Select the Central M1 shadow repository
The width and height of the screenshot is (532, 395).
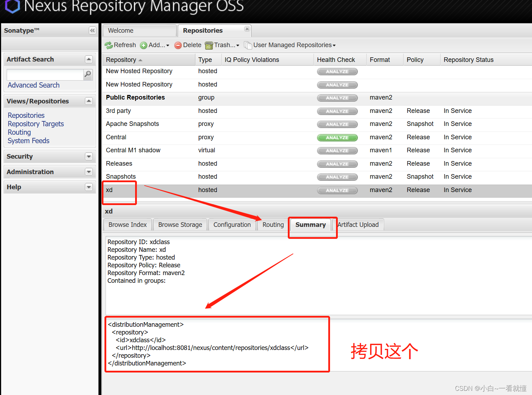[x=317, y=151]
